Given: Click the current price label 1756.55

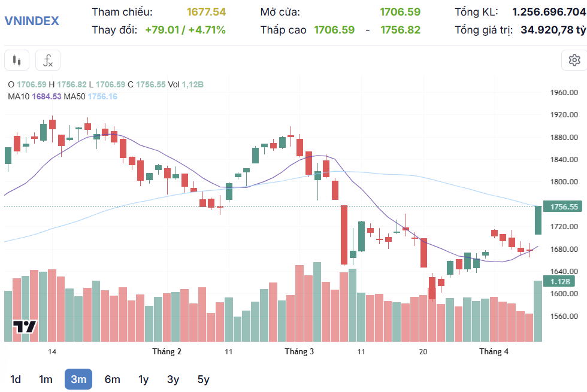Looking at the screenshot, I should [564, 206].
